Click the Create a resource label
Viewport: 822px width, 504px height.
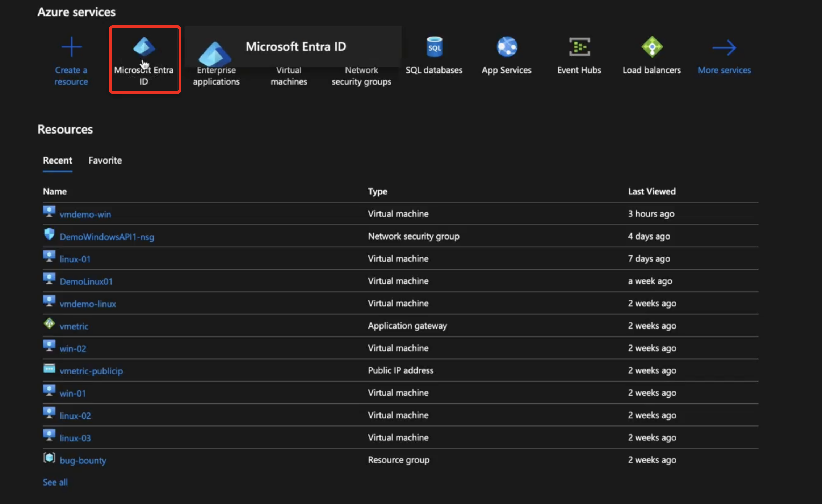[x=71, y=76]
